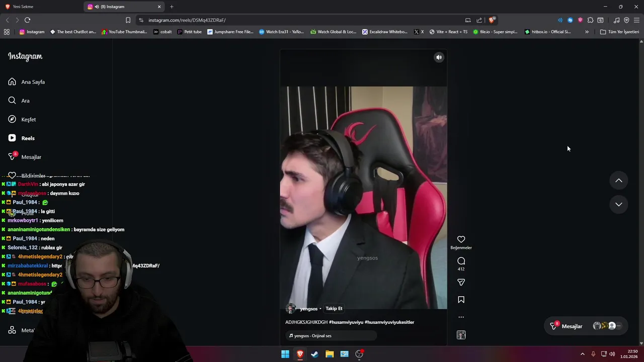Image resolution: width=644 pixels, height=362 pixels.
Task: Expand hidden bookmarks double chevron
Action: (x=587, y=32)
